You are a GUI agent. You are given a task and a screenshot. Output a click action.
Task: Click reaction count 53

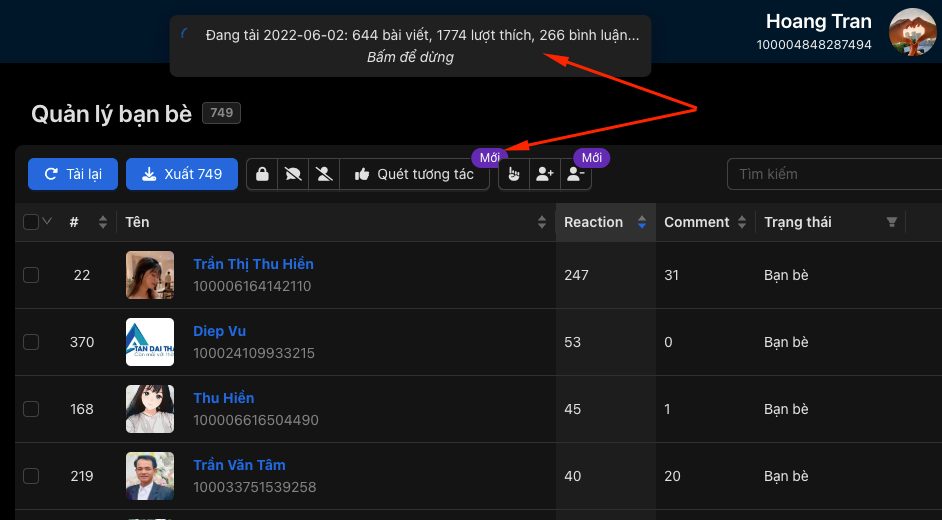[573, 342]
